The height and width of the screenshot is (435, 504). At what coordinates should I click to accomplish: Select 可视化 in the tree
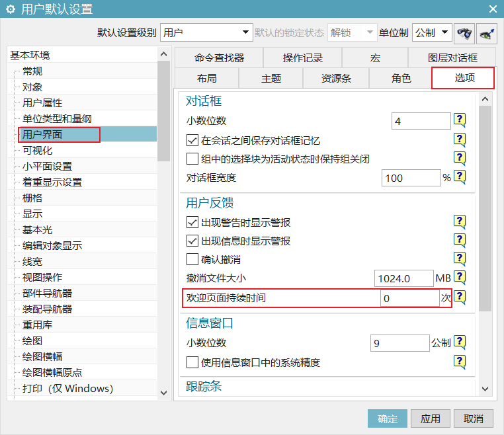click(x=37, y=150)
